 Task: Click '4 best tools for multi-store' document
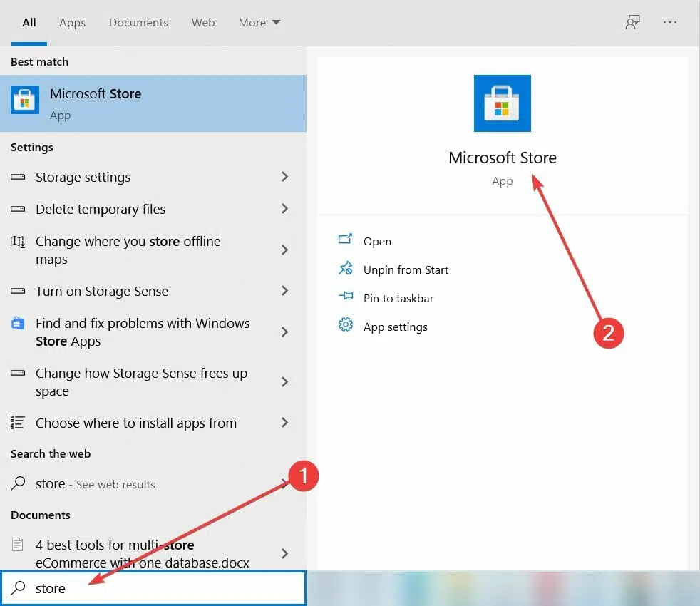[x=142, y=554]
